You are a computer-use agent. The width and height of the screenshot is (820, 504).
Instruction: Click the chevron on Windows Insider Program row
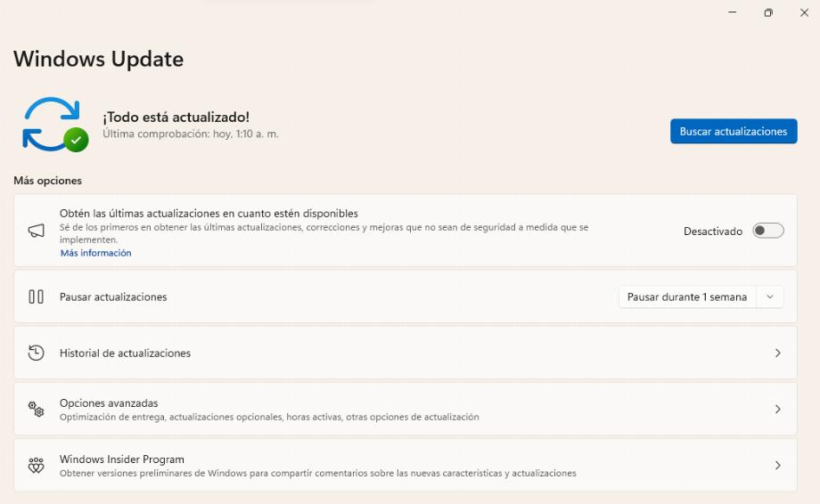point(777,465)
